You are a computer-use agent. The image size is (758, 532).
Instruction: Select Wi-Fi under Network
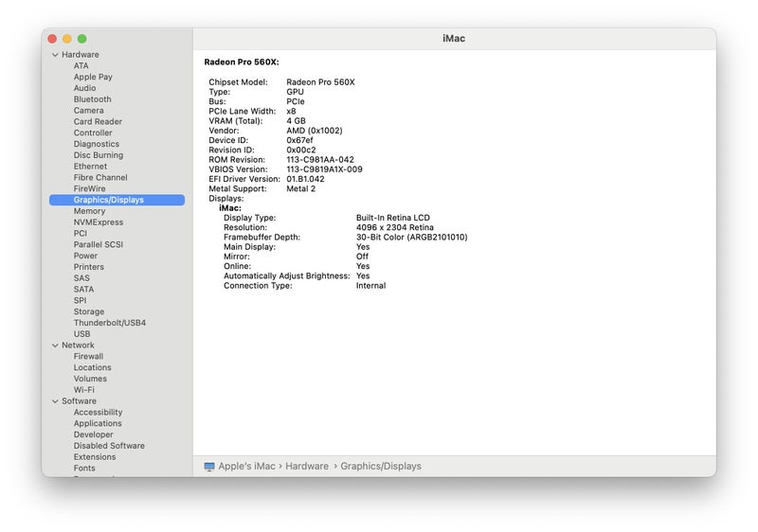pyautogui.click(x=83, y=390)
